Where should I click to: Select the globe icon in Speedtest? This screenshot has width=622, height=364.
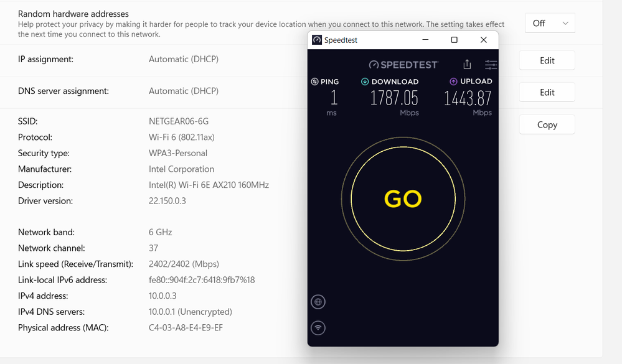[x=318, y=302]
